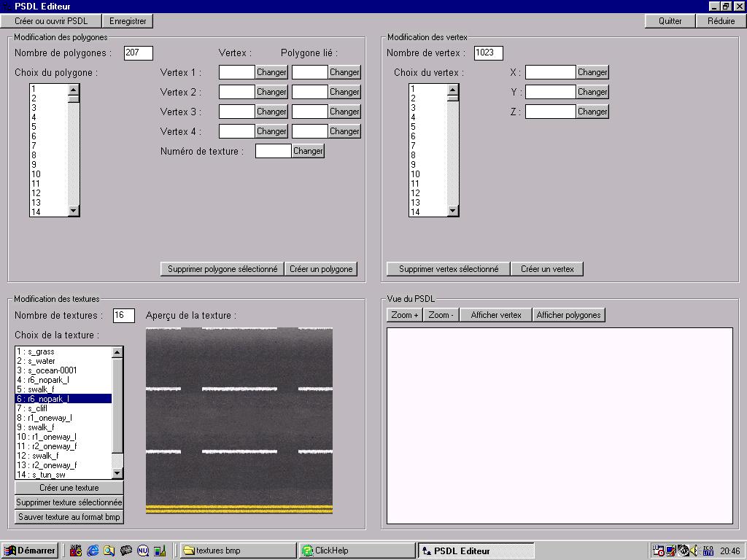This screenshot has width=747, height=560.
Task: Click Sauver texture au format bmp
Action: (69, 517)
